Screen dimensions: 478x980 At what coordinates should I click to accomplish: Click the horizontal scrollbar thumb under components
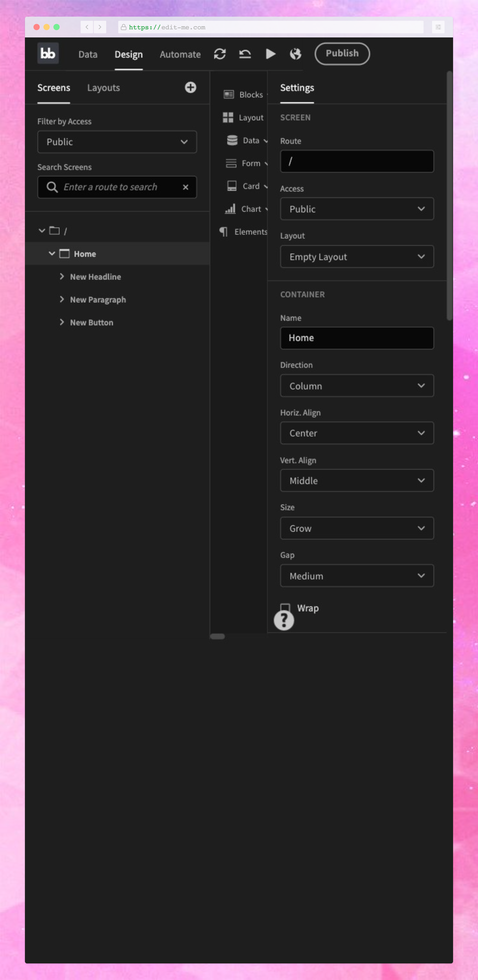pos(218,636)
